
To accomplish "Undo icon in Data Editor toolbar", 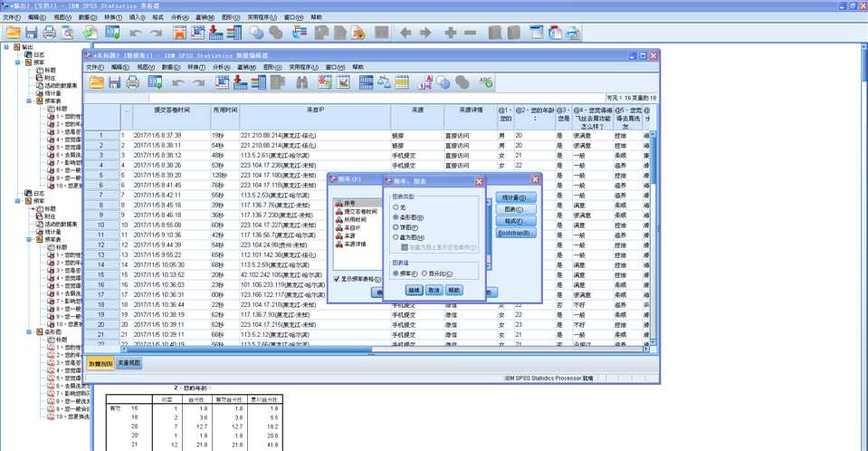I will click(177, 82).
